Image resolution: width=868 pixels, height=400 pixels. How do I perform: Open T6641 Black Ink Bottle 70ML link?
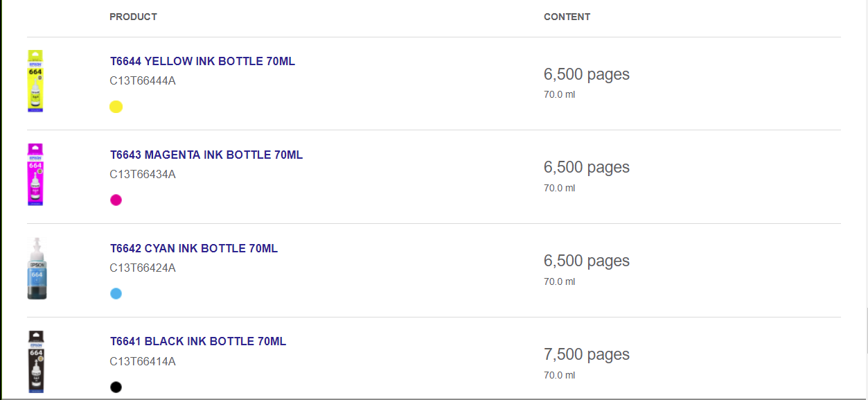[198, 341]
